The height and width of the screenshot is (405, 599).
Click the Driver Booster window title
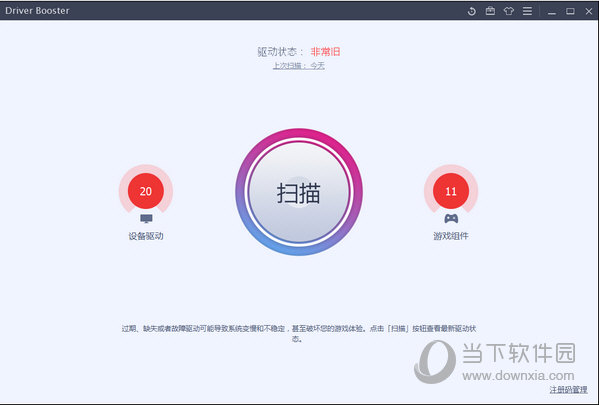(x=37, y=11)
